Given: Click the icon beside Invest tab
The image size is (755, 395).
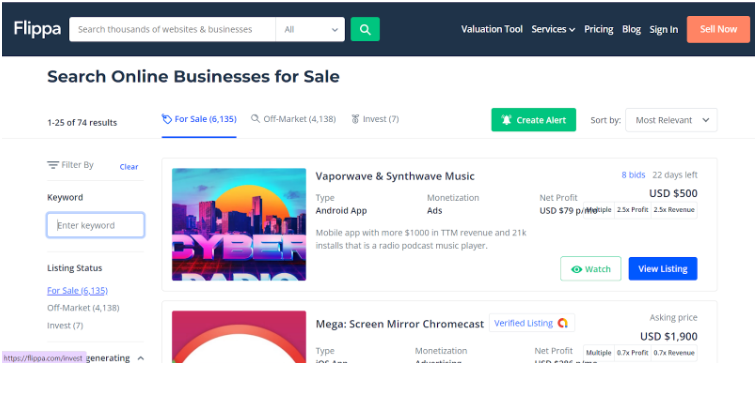Looking at the screenshot, I should 355,119.
